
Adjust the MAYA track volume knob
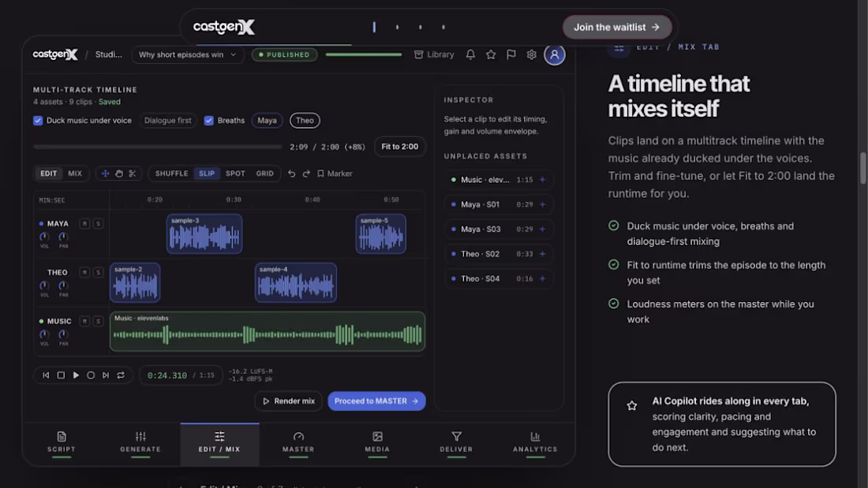pos(44,237)
